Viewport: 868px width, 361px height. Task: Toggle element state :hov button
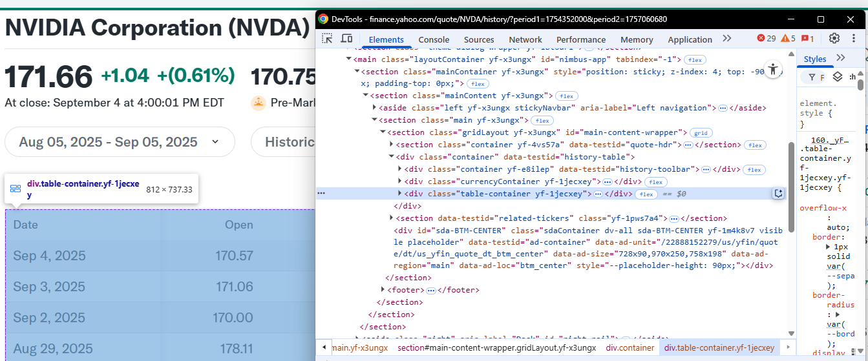852,77
